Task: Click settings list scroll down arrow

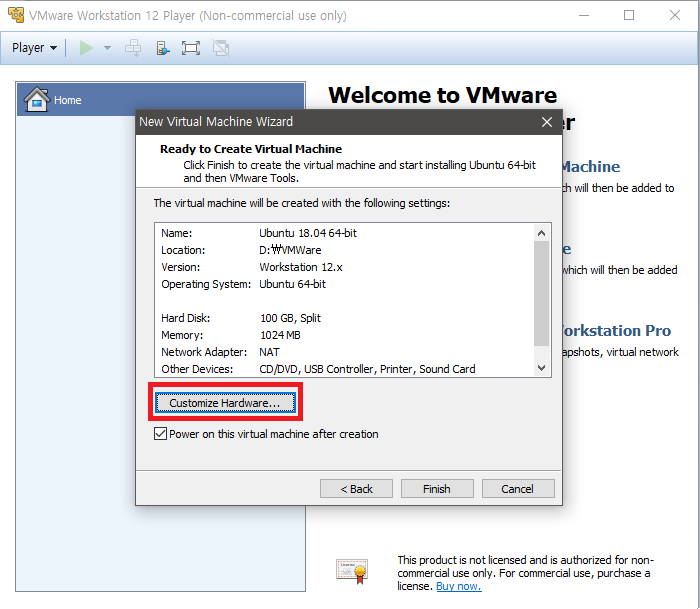Action: click(x=542, y=368)
